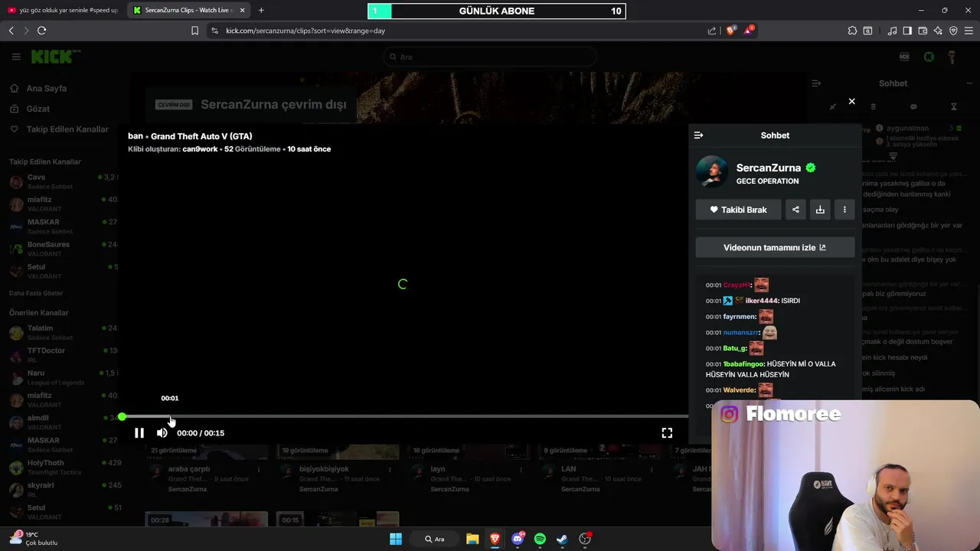Enter fullscreen on the clip player
This screenshot has width=980, height=551.
point(667,433)
